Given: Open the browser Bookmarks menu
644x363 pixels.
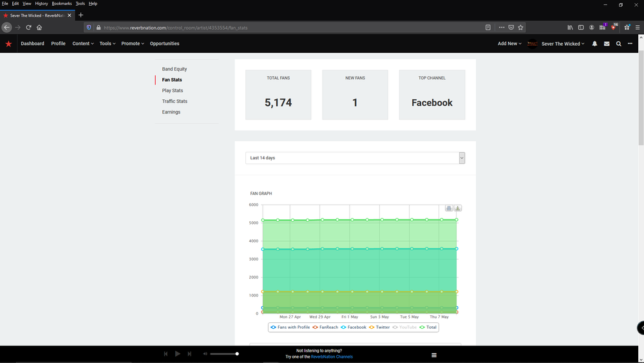Looking at the screenshot, I should point(62,3).
